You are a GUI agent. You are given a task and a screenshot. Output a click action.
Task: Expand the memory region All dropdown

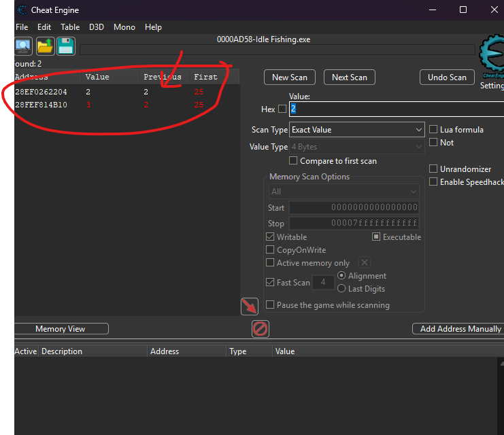(x=343, y=192)
